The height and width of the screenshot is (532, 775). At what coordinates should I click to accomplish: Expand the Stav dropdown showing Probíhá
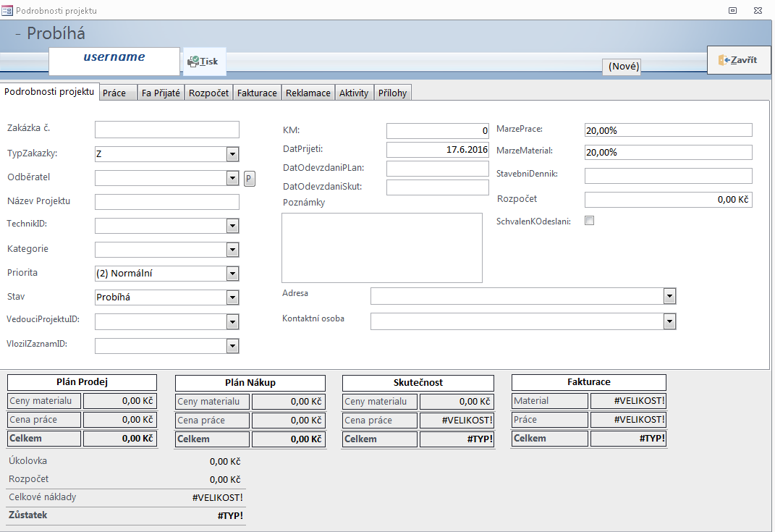pos(232,297)
